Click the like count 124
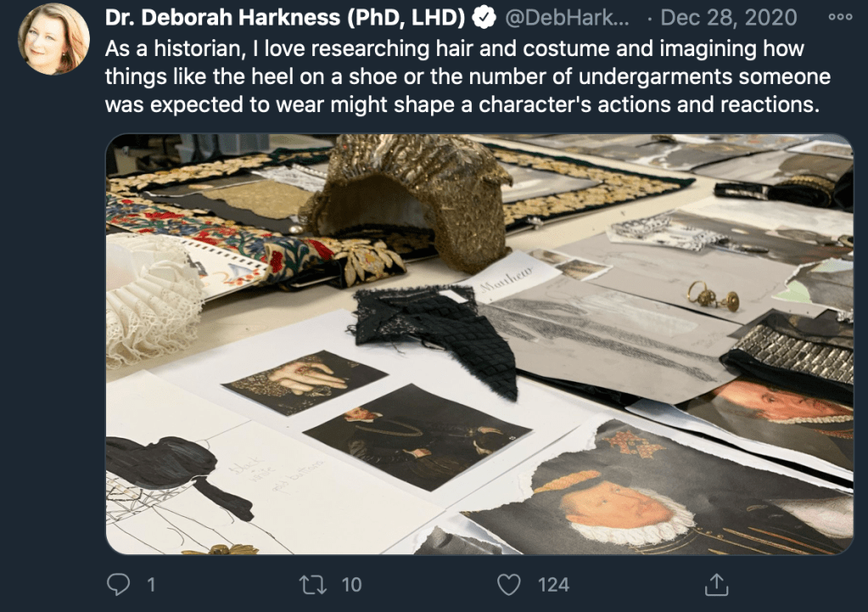Screen dimensions: 868x612 553,585
